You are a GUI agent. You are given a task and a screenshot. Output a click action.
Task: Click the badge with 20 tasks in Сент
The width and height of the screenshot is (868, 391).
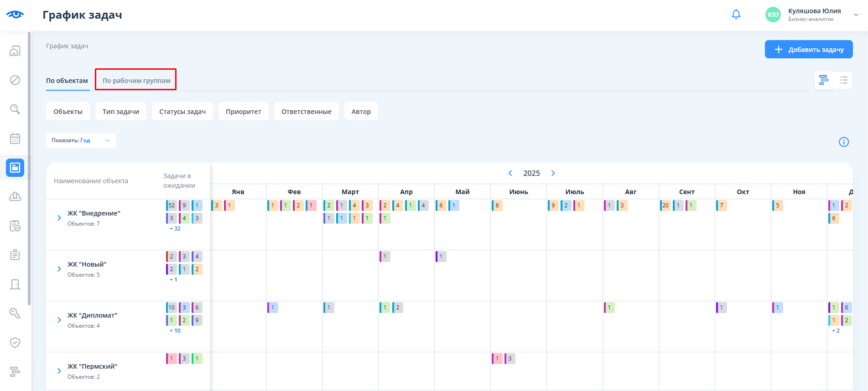point(665,206)
